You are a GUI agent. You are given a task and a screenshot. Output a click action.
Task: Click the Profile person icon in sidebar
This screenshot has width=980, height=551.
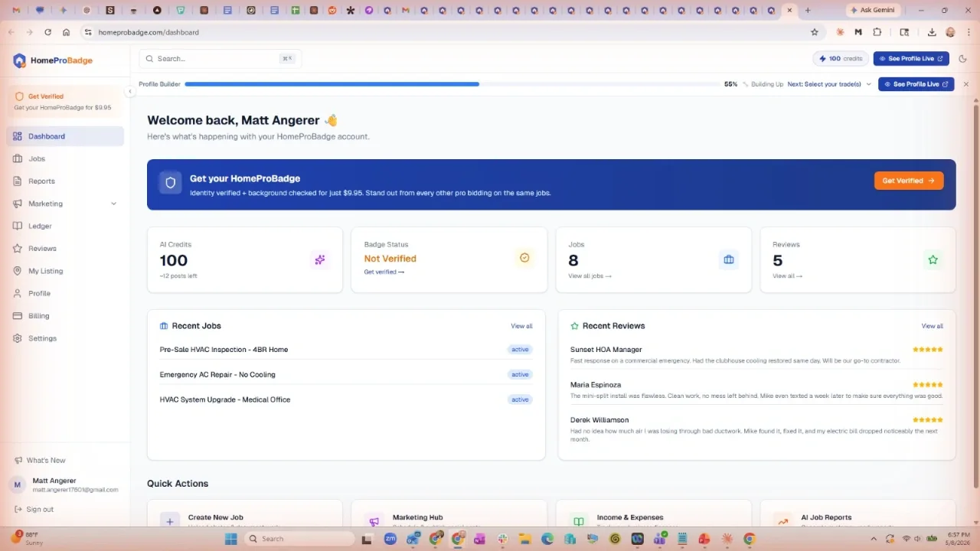pos(18,293)
